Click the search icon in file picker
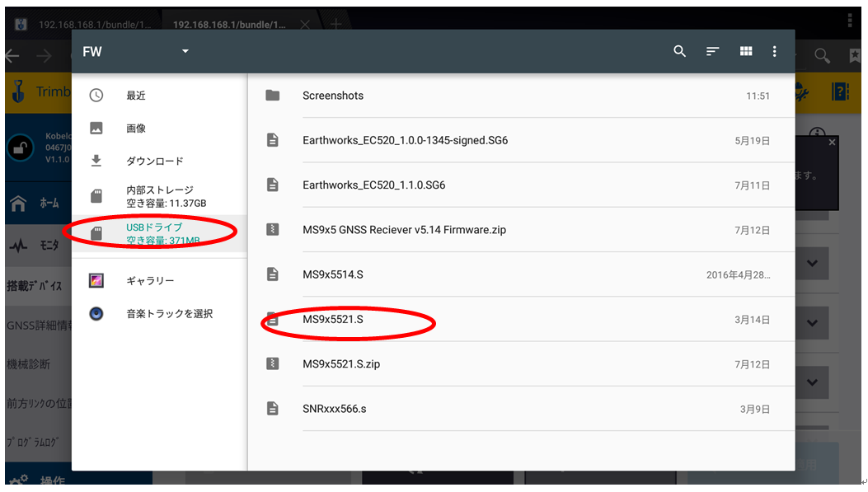 click(679, 52)
